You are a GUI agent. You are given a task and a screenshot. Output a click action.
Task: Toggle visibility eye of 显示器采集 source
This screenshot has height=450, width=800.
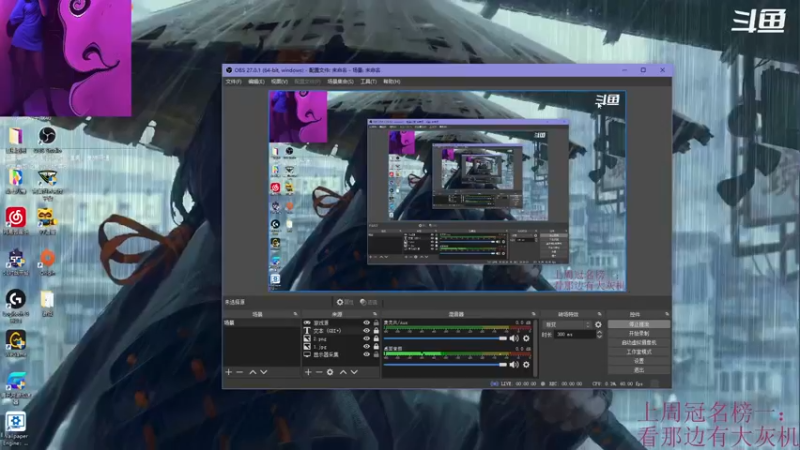366,354
